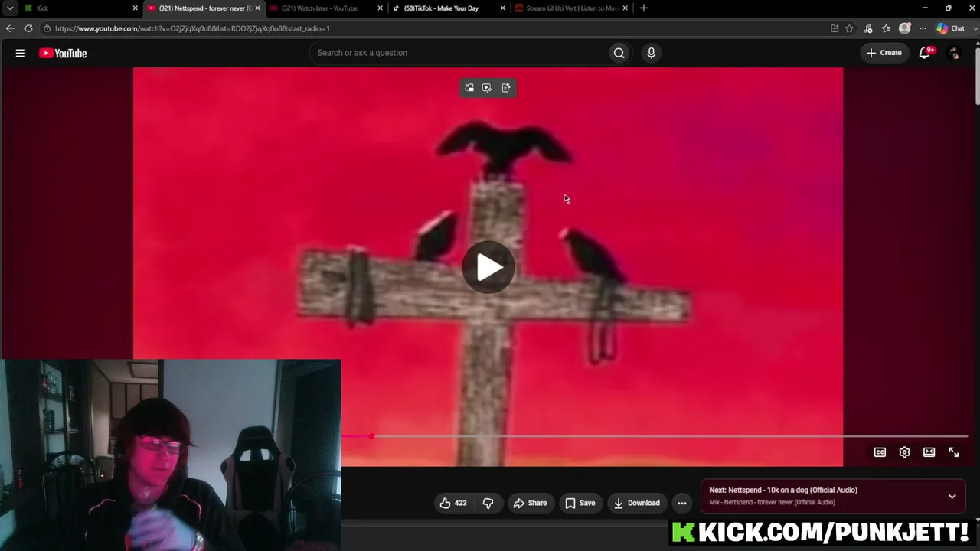Switch to the Watch later - YouTube tab
Screen dimensions: 980x551
click(325, 8)
